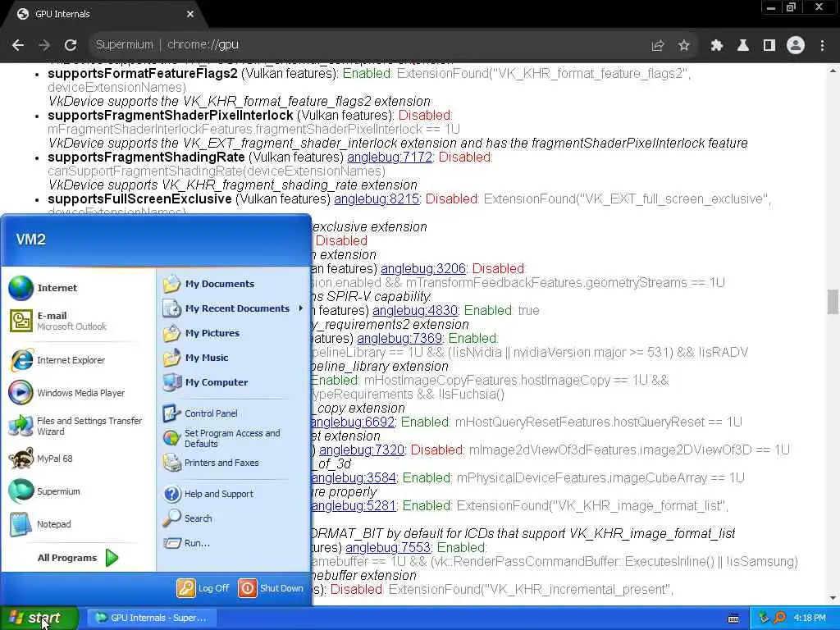Select the GPU Internals tab
This screenshot has height=630, width=840.
[104, 14]
